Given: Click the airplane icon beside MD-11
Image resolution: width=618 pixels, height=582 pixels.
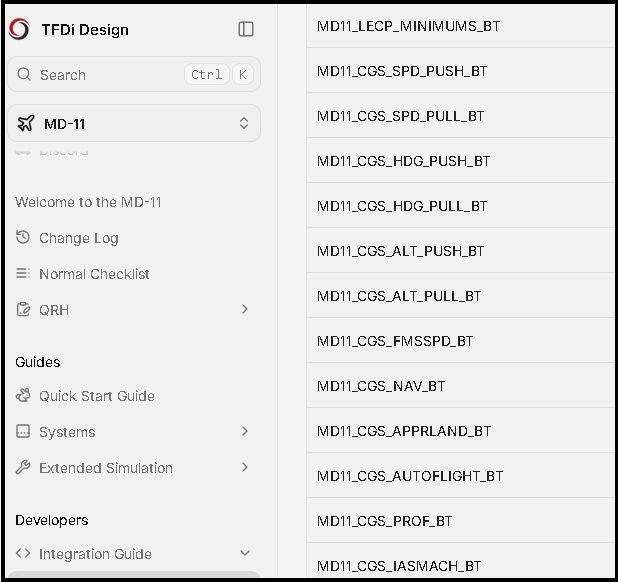Looking at the screenshot, I should point(26,123).
